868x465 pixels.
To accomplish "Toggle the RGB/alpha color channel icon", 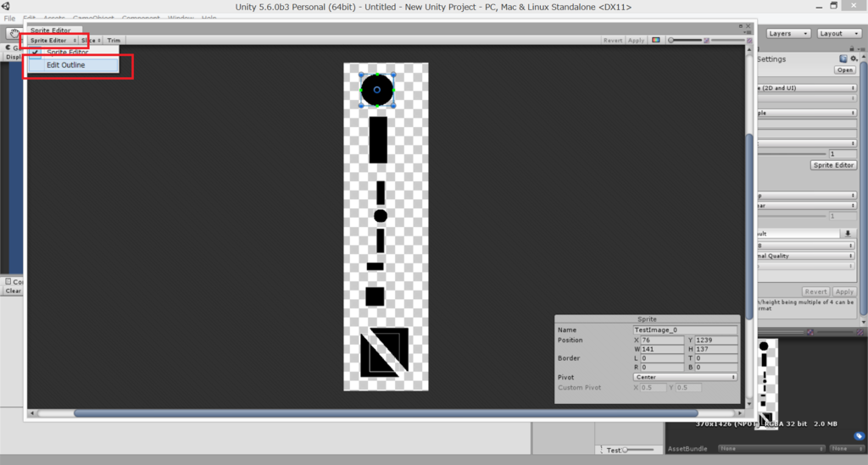I will (x=656, y=41).
